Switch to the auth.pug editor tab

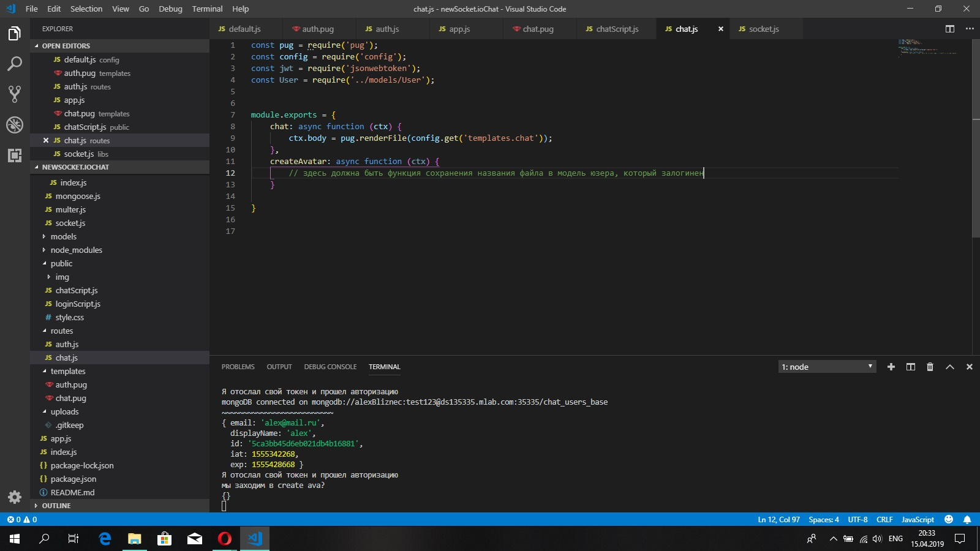[319, 29]
